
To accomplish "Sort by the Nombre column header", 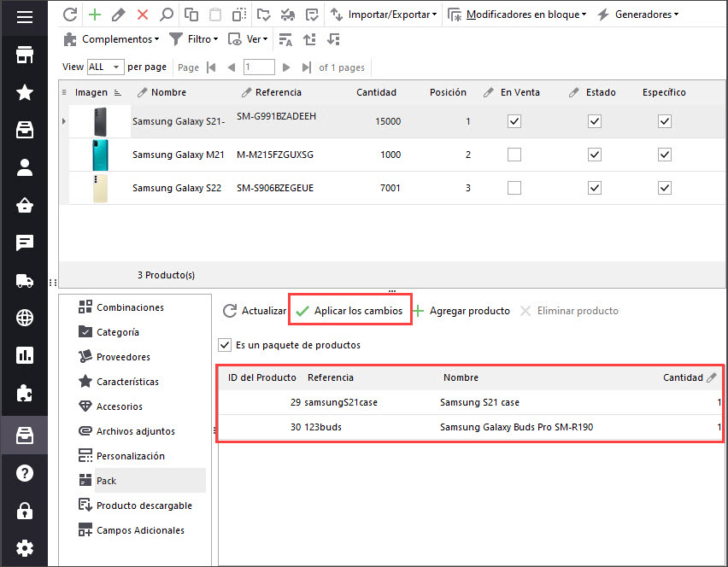I will click(168, 92).
